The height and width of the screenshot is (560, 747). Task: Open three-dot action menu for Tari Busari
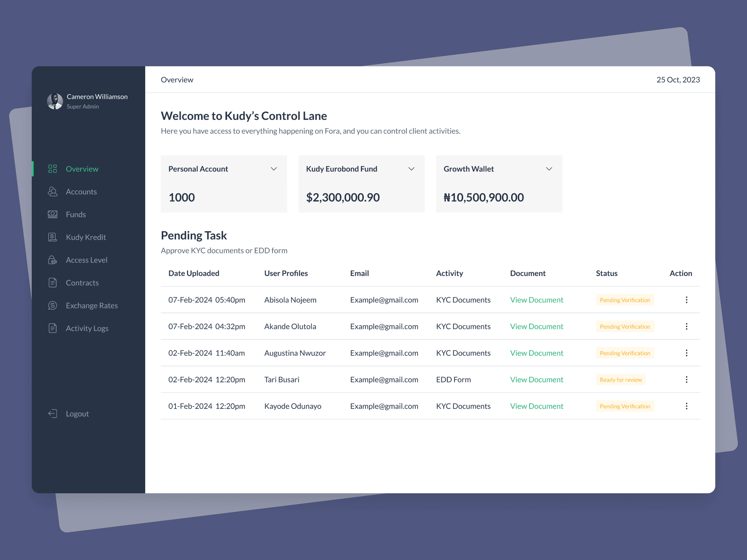pyautogui.click(x=686, y=380)
